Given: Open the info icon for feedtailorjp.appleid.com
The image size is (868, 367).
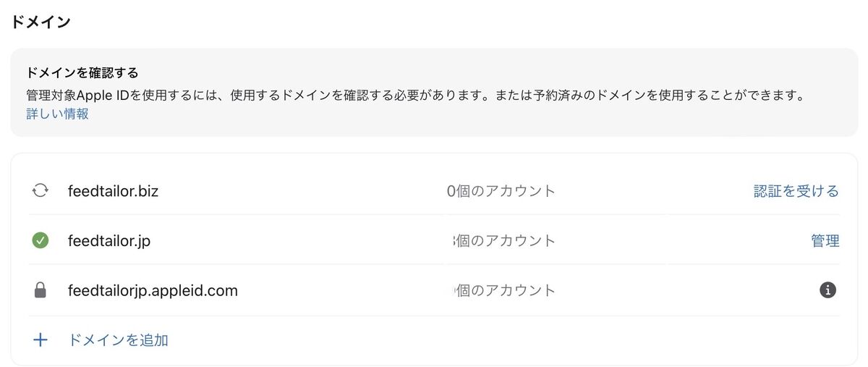Looking at the screenshot, I should click(827, 290).
